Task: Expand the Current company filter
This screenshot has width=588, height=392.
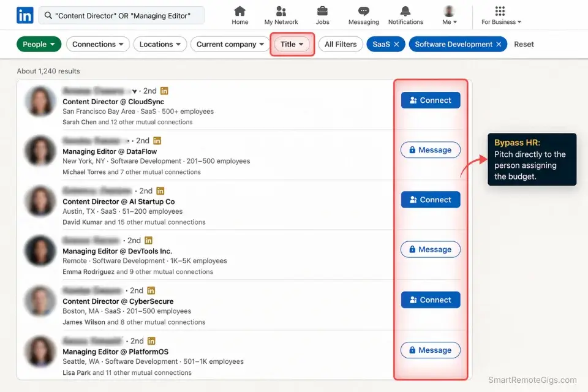Action: point(230,43)
